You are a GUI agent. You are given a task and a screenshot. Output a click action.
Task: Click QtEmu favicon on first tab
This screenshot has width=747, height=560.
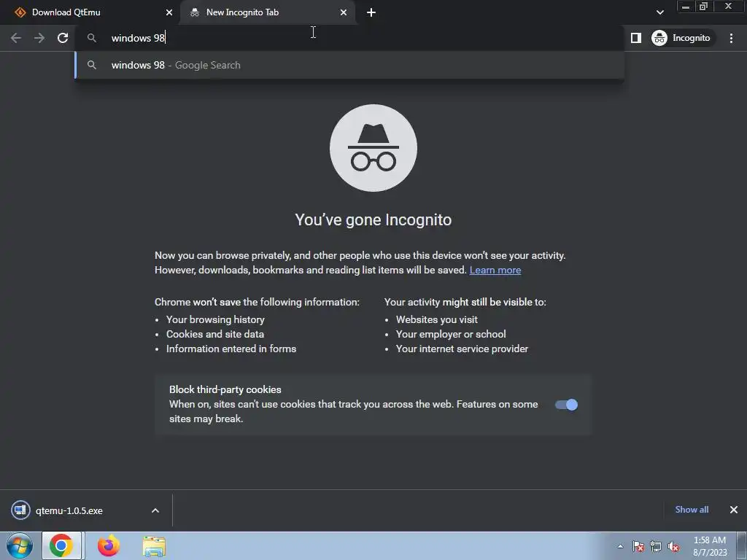(x=20, y=12)
